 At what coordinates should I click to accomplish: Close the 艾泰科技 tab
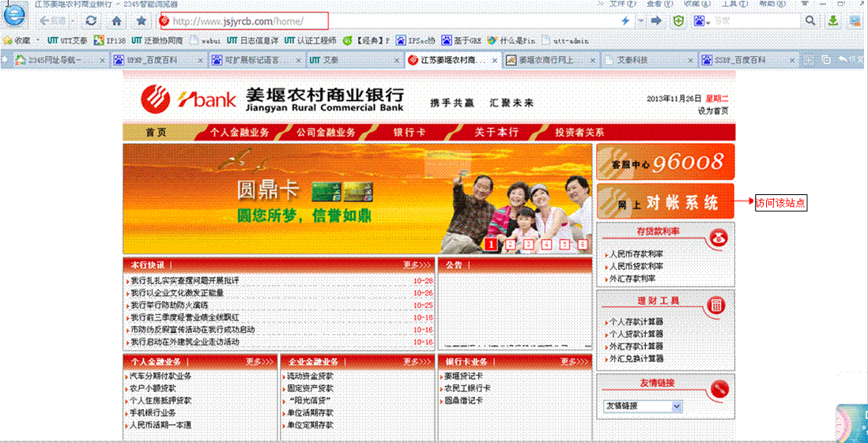(x=691, y=60)
